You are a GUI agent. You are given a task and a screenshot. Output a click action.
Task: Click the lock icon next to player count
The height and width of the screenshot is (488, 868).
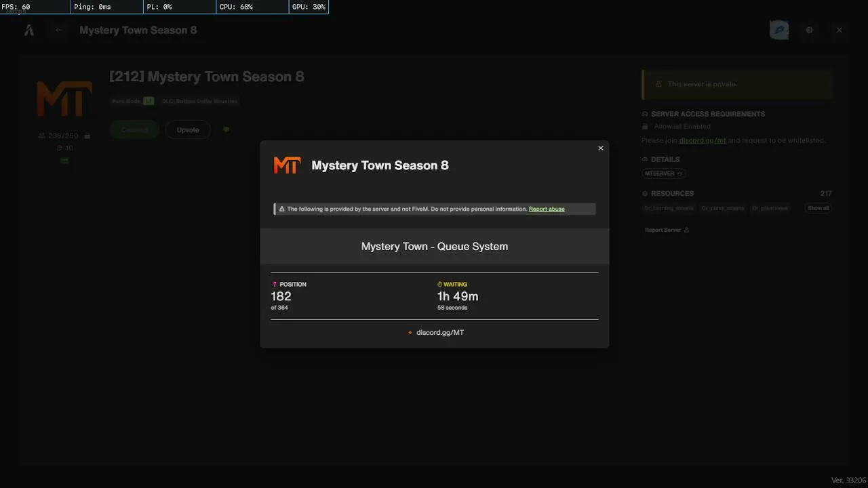[87, 136]
